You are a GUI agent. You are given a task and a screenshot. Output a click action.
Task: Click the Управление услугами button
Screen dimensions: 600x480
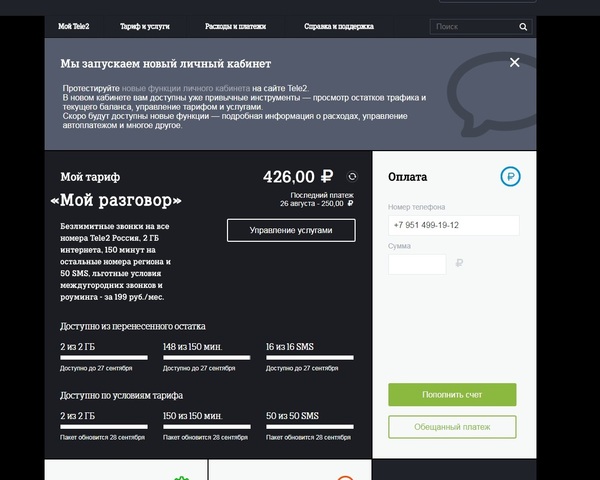[x=291, y=230]
